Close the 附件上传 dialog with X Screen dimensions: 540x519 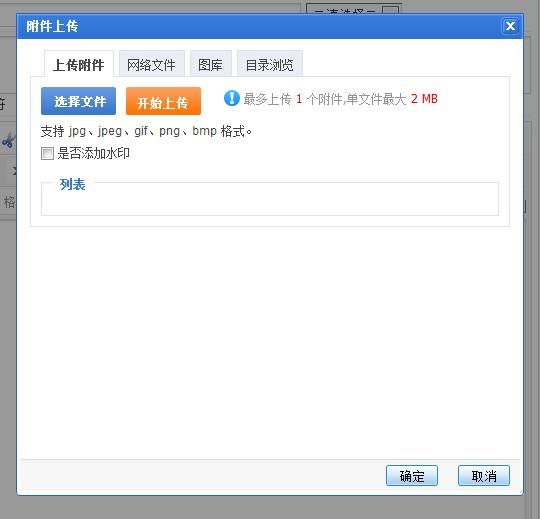[510, 26]
